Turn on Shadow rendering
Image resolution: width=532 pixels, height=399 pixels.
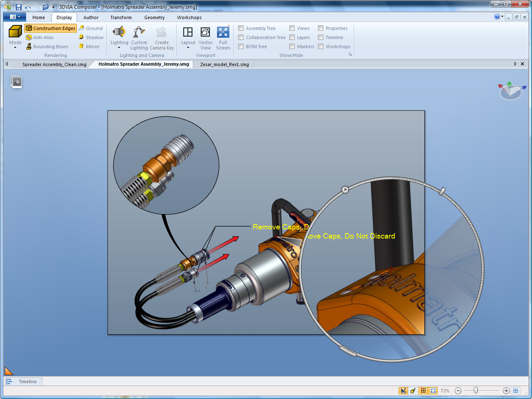[91, 37]
